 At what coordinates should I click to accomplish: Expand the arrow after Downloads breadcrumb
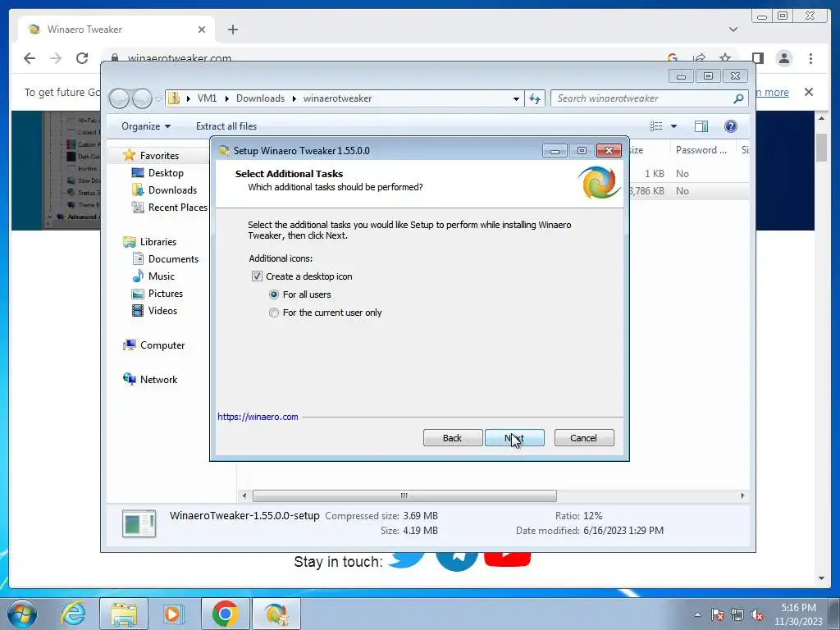pos(294,98)
